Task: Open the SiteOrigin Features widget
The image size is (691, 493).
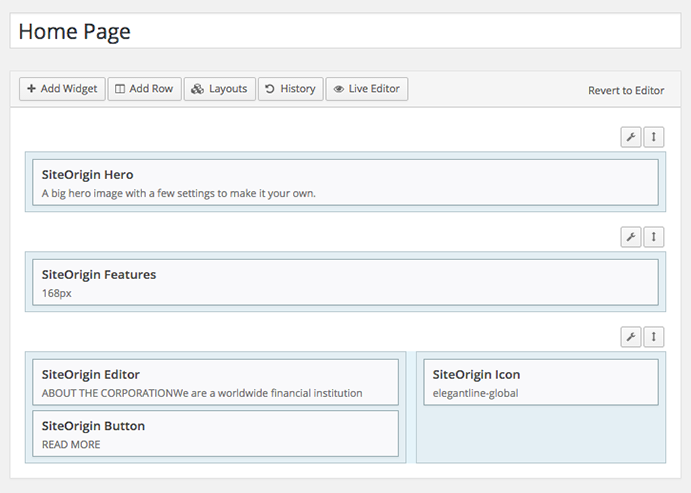Action: coord(346,282)
